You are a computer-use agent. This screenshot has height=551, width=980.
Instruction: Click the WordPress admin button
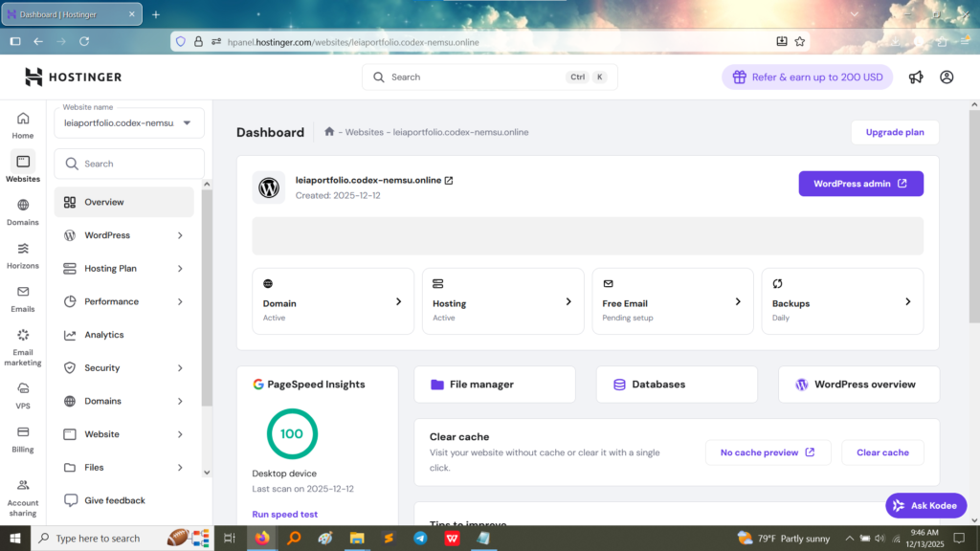860,184
